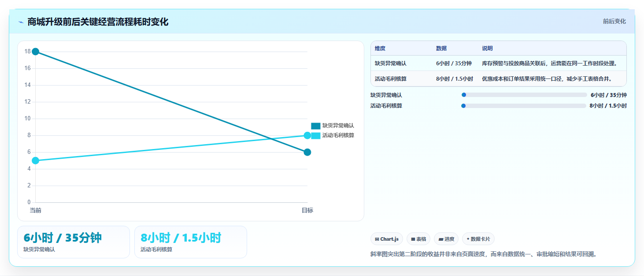Click the 当前 x-axis label
644x276 pixels.
point(36,210)
